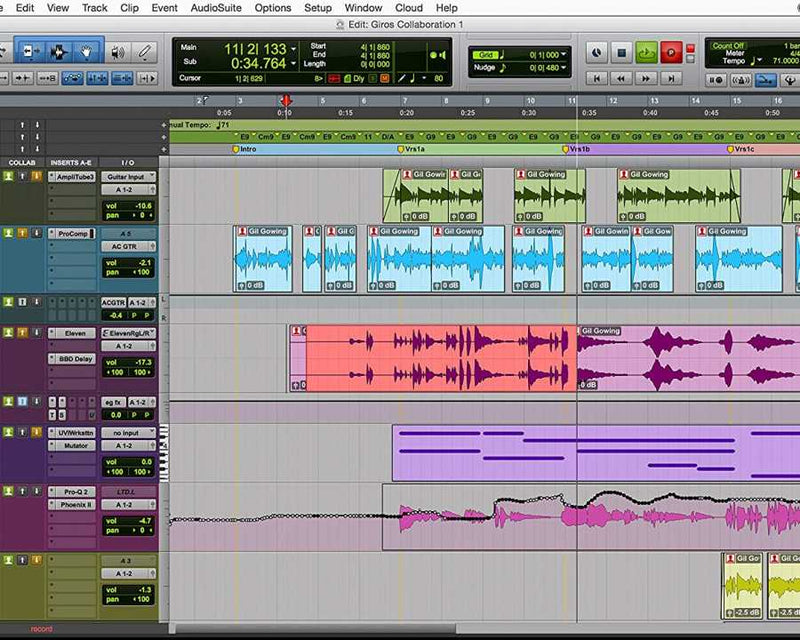Open the Guitar Input selector dropdown

tap(129, 177)
